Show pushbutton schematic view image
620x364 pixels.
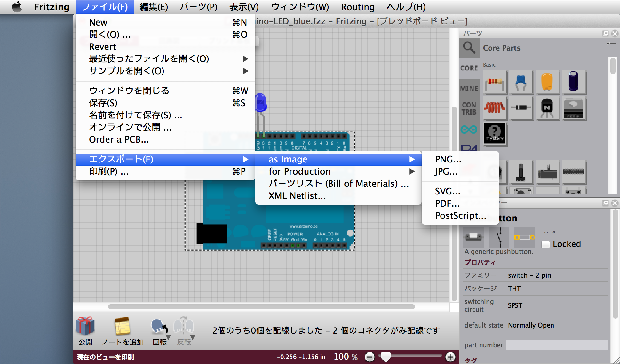click(x=499, y=237)
